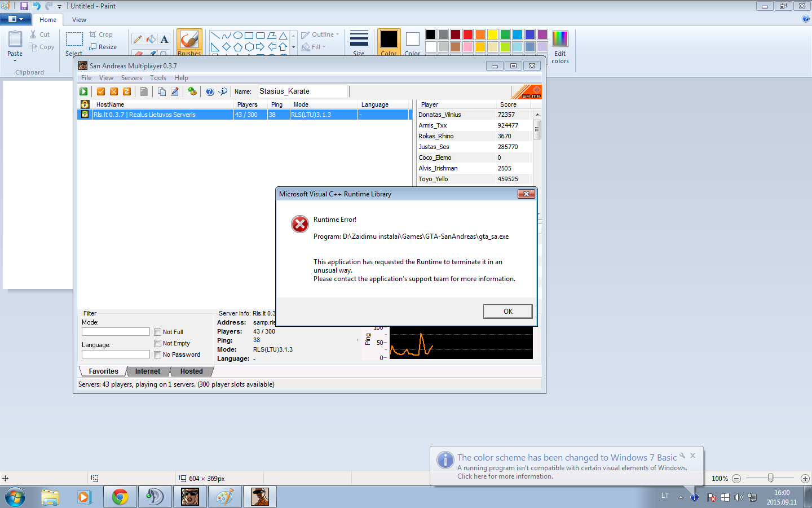Screen dimensions: 812x508
Task: Click Resize in the Paint ribbon
Action: click(x=103, y=47)
